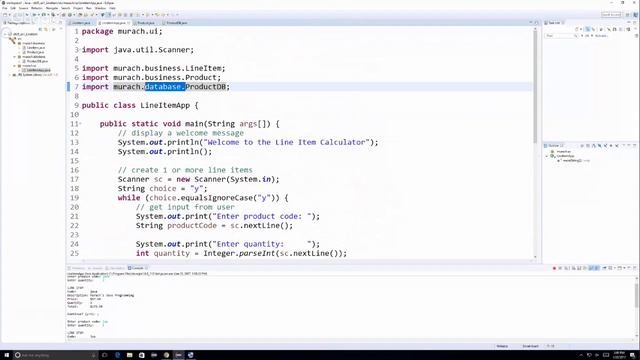Click Remove All Terminated Launches in Console
Screen dimensions: 640x360
tap(566, 268)
